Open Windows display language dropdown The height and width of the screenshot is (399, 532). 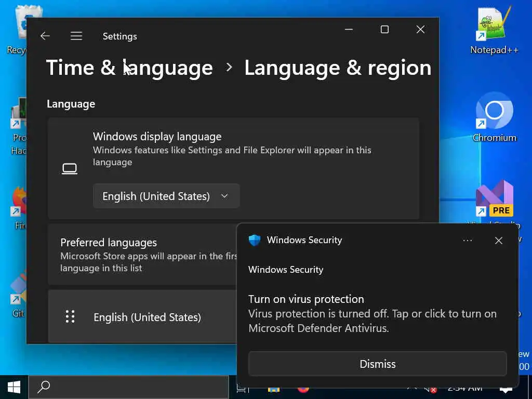coord(166,196)
